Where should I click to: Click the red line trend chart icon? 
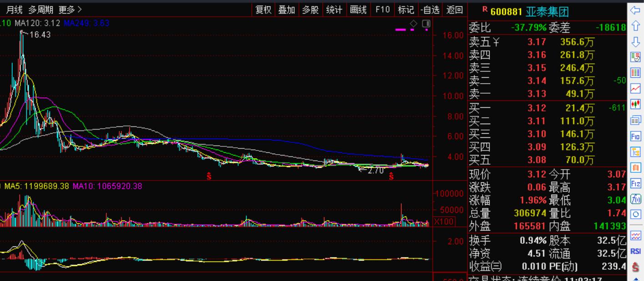(635, 89)
